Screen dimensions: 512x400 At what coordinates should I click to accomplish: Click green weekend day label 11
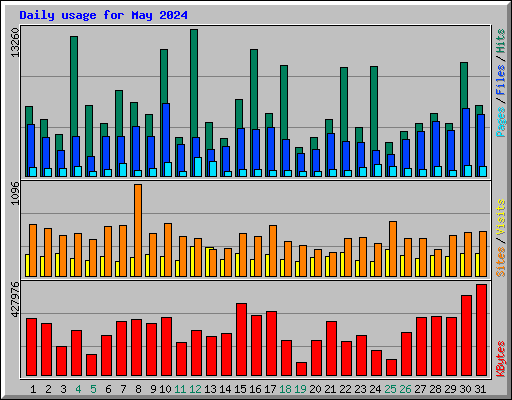pyautogui.click(x=180, y=389)
